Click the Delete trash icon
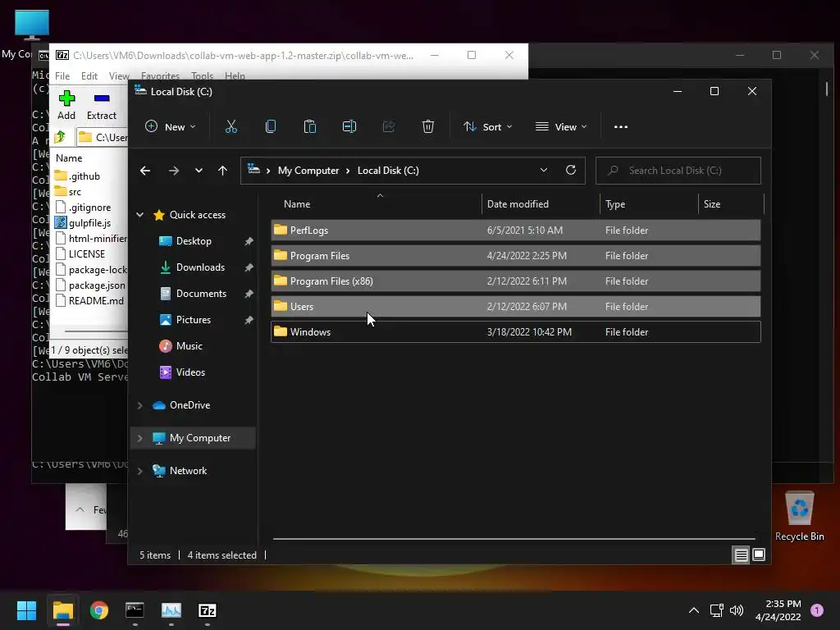 click(428, 127)
